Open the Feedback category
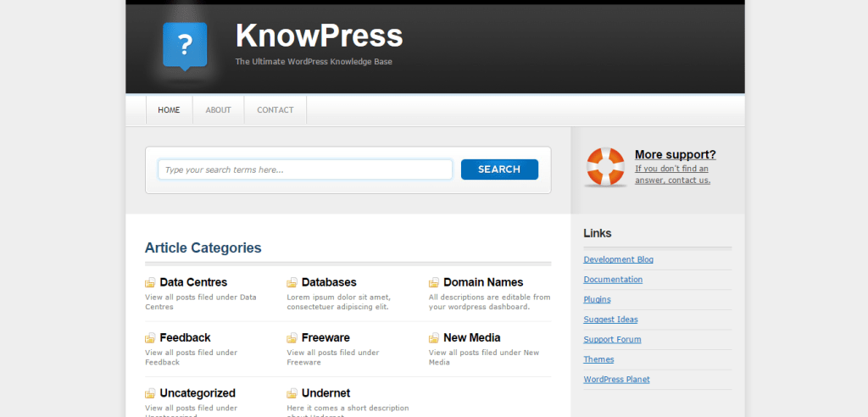 click(185, 337)
